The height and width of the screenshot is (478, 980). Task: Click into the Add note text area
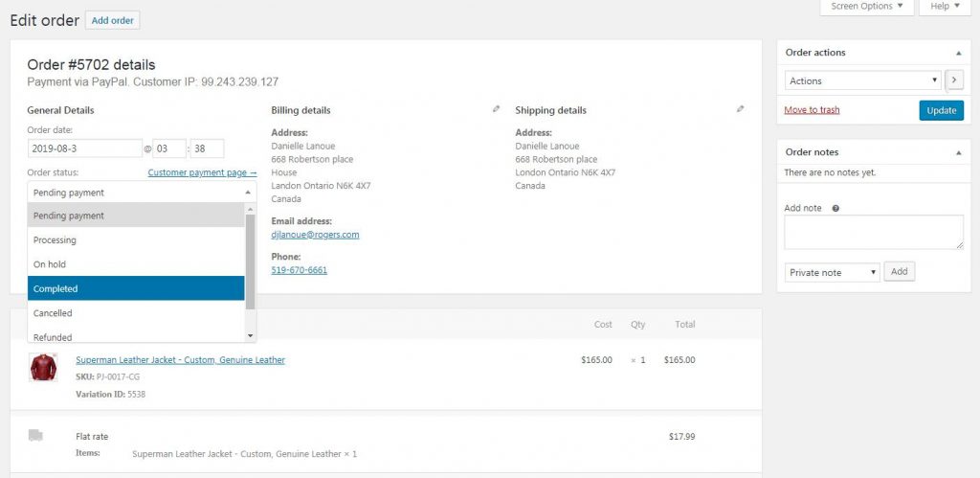tap(874, 232)
